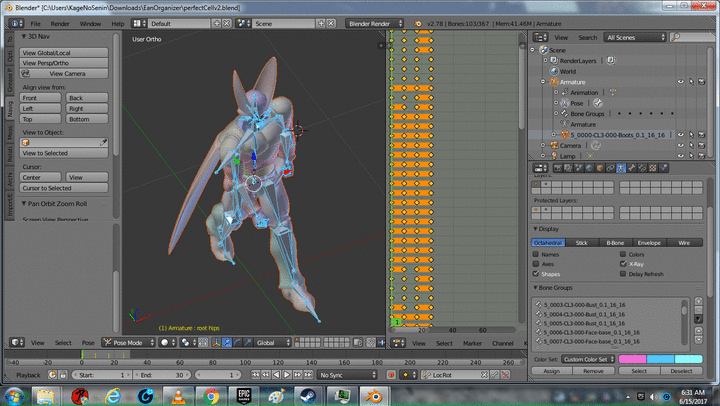720x406 pixels.
Task: Click the jump to end playback button
Action: click(308, 375)
